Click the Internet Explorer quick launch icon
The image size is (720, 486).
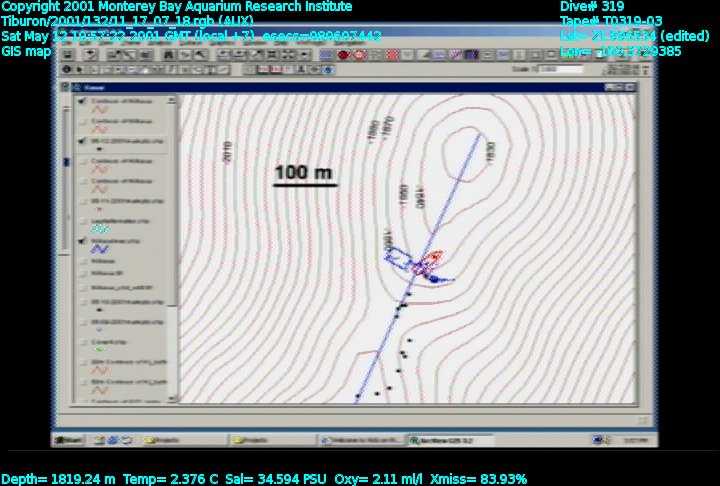113,440
